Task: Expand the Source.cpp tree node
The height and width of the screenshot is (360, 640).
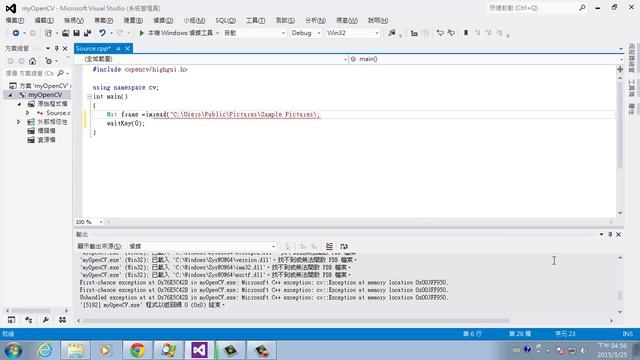Action: point(27,113)
